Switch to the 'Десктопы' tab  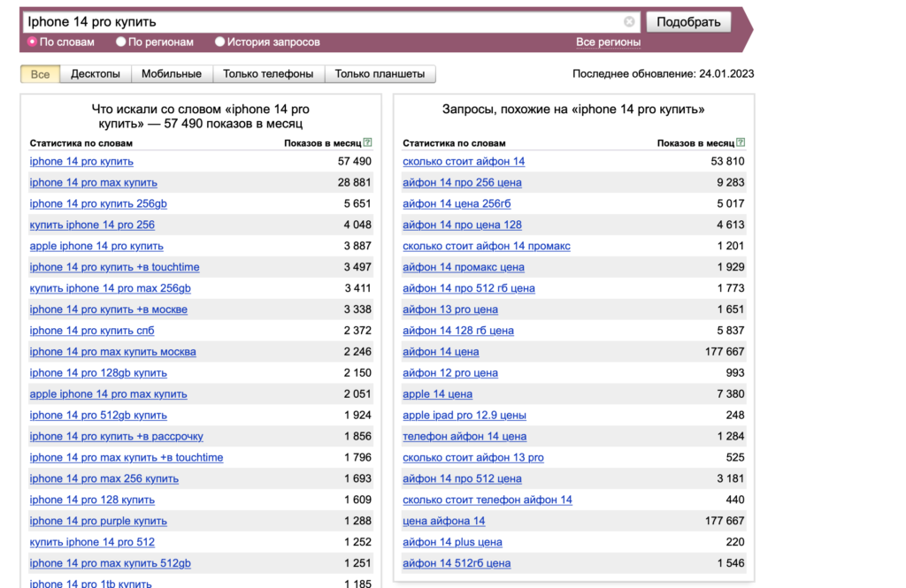click(x=96, y=74)
